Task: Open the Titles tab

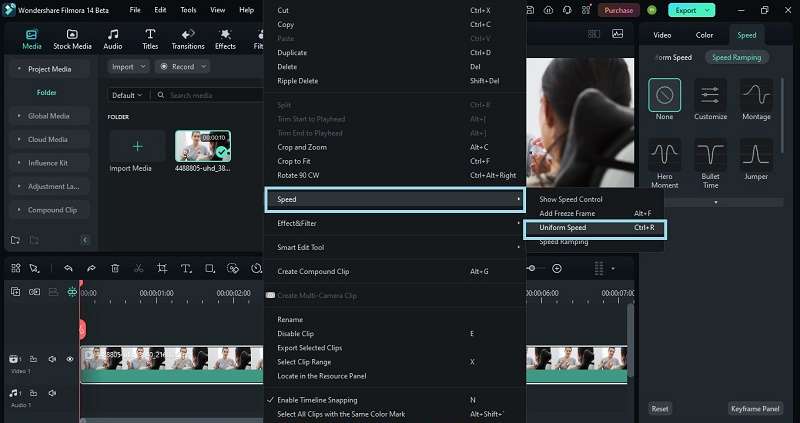Action: click(150, 39)
